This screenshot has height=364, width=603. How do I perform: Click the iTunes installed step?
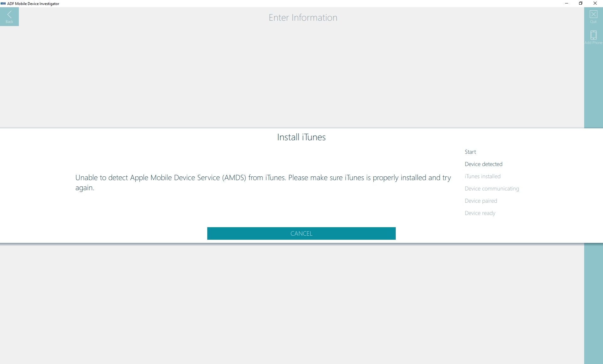(x=482, y=176)
